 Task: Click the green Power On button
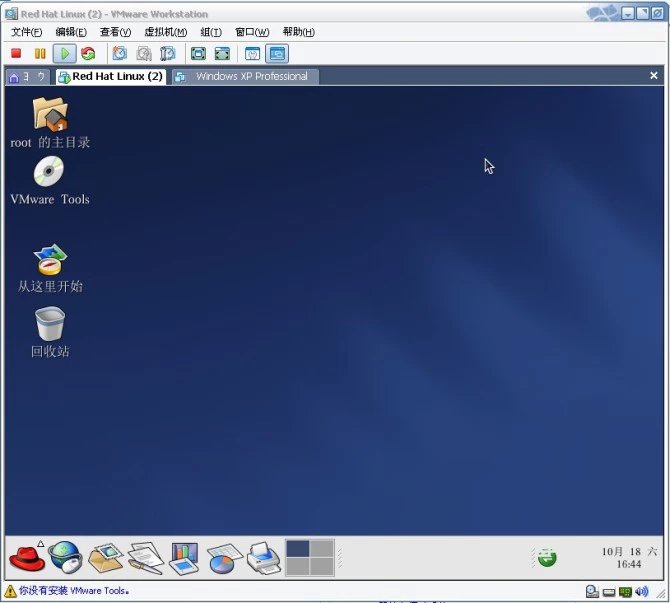point(64,53)
